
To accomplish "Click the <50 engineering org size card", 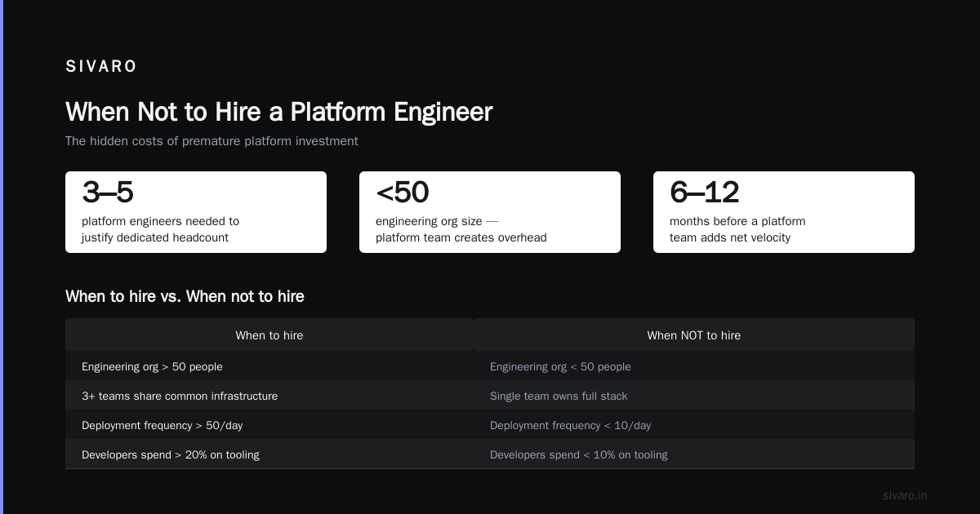I will click(x=490, y=212).
